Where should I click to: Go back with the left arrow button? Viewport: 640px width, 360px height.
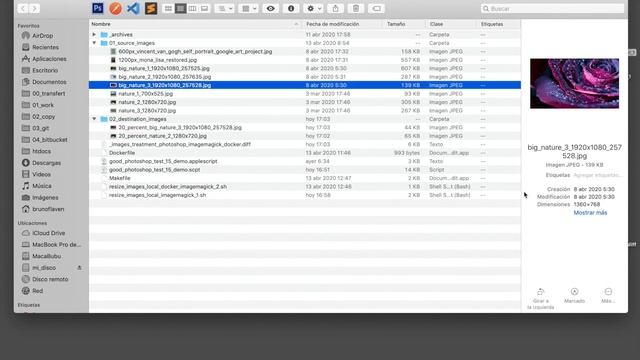23,8
